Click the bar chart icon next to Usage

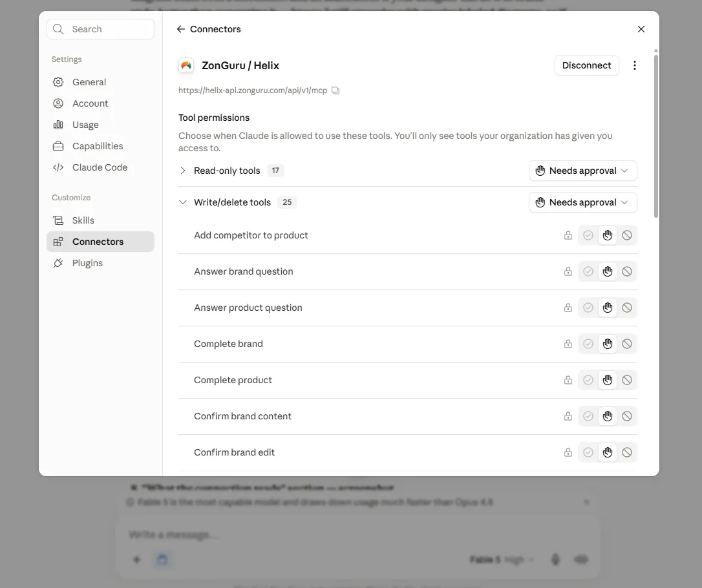pos(58,125)
